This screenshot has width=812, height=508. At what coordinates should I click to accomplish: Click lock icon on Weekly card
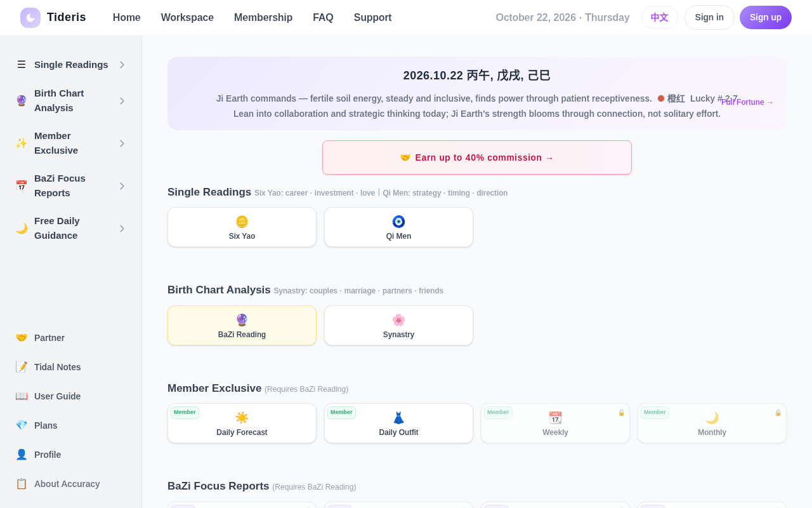point(621,413)
